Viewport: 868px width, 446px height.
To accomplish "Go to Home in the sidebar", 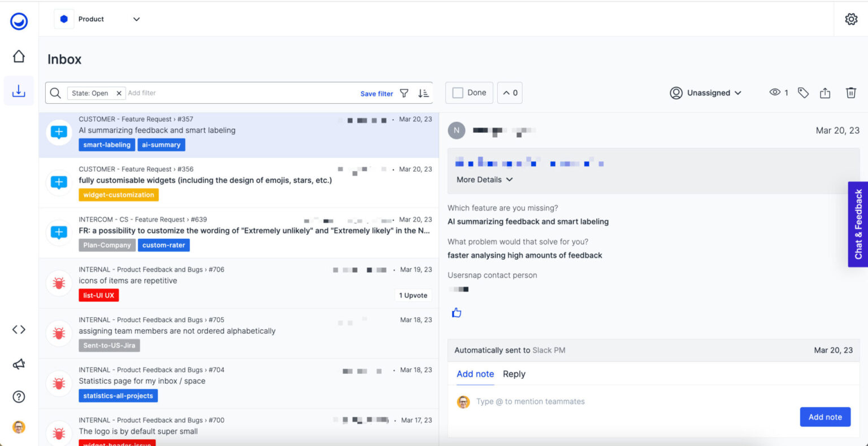I will click(19, 56).
